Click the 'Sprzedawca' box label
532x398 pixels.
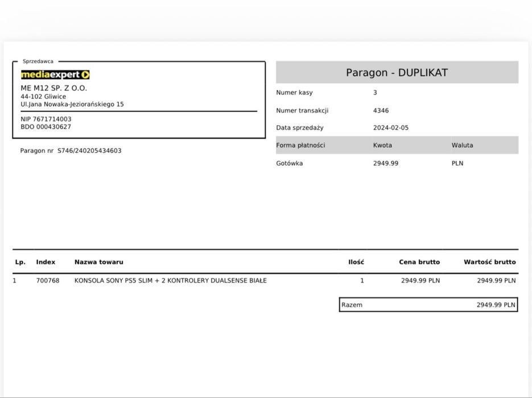tap(38, 61)
